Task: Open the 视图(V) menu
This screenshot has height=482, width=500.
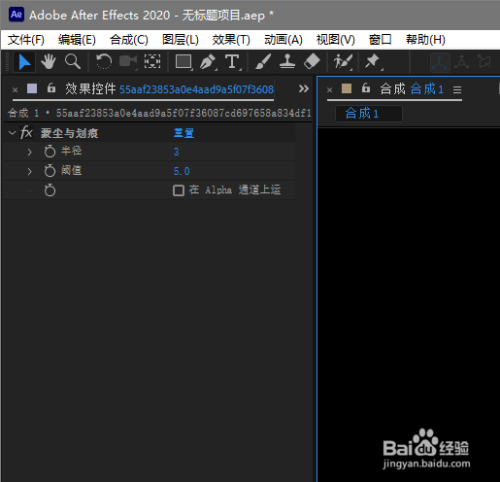Action: pos(336,40)
